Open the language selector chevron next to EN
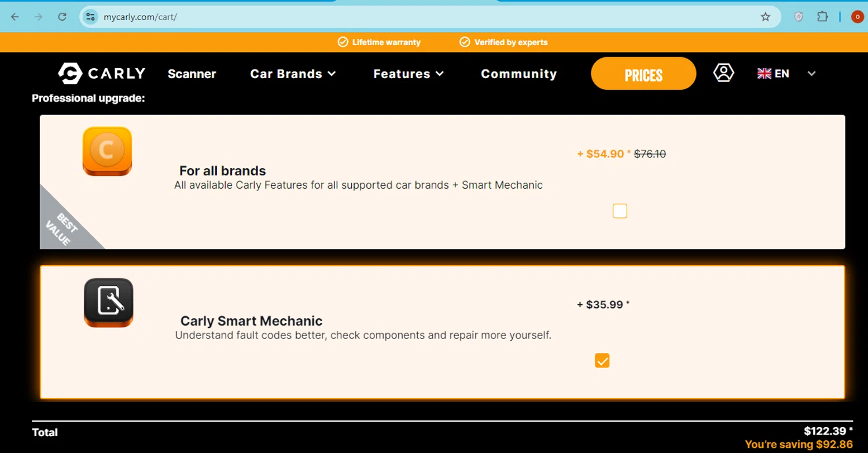This screenshot has height=453, width=868. (811, 73)
